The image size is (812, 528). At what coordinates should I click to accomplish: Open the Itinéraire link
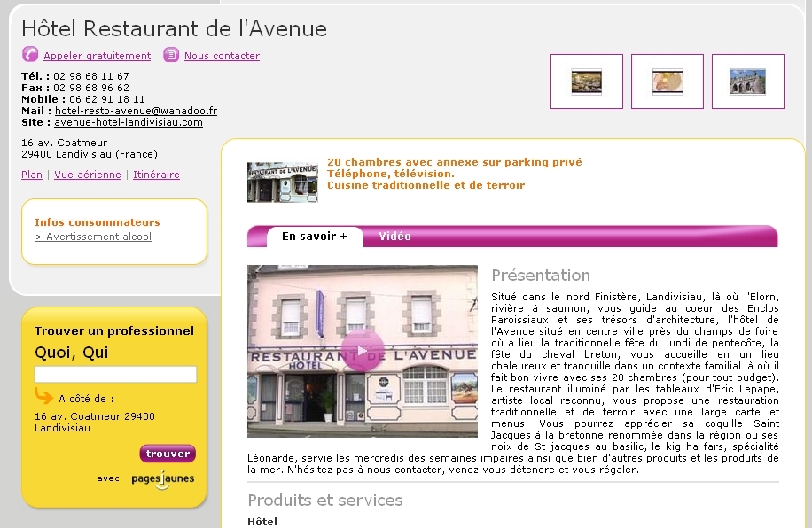click(x=156, y=175)
